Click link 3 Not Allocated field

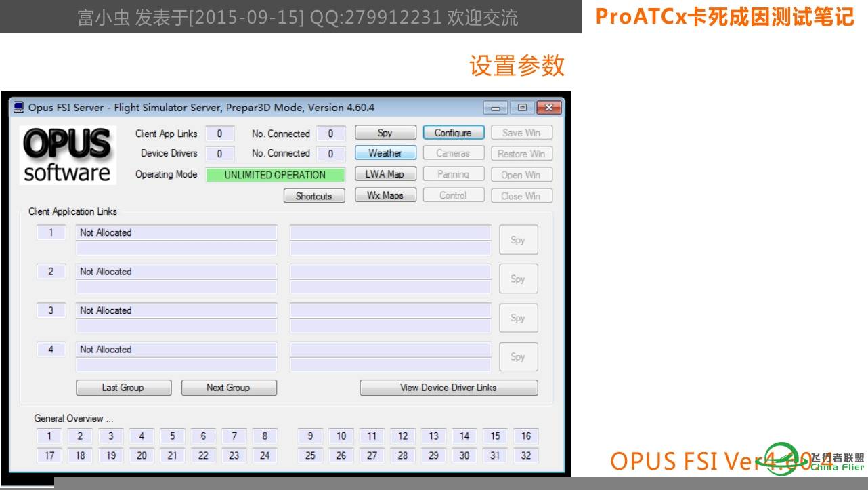(x=176, y=310)
